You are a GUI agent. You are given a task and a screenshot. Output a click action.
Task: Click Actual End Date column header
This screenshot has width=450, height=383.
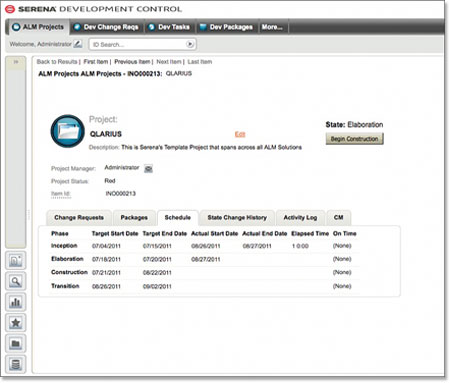pyautogui.click(x=265, y=234)
